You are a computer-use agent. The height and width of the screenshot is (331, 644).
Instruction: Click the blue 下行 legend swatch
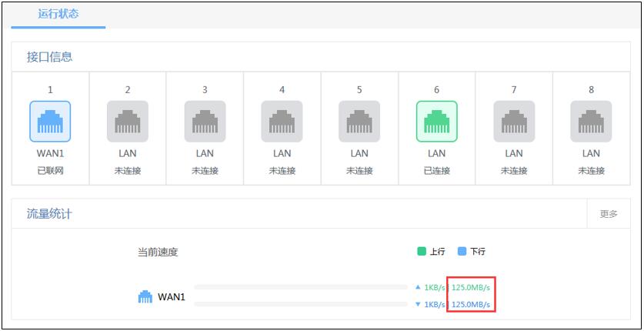462,252
